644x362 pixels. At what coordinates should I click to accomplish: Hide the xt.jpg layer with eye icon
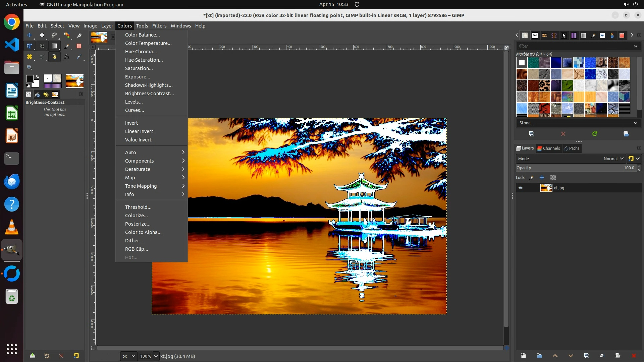[x=521, y=188]
